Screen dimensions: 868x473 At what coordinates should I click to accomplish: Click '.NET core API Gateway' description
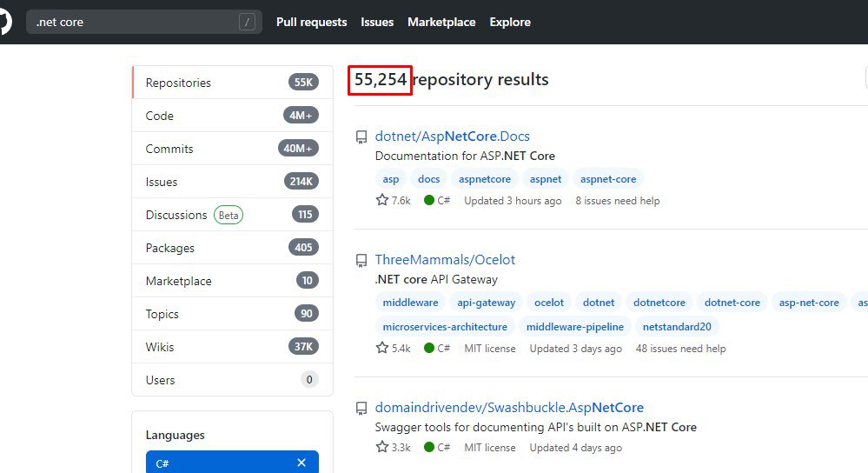(x=436, y=279)
